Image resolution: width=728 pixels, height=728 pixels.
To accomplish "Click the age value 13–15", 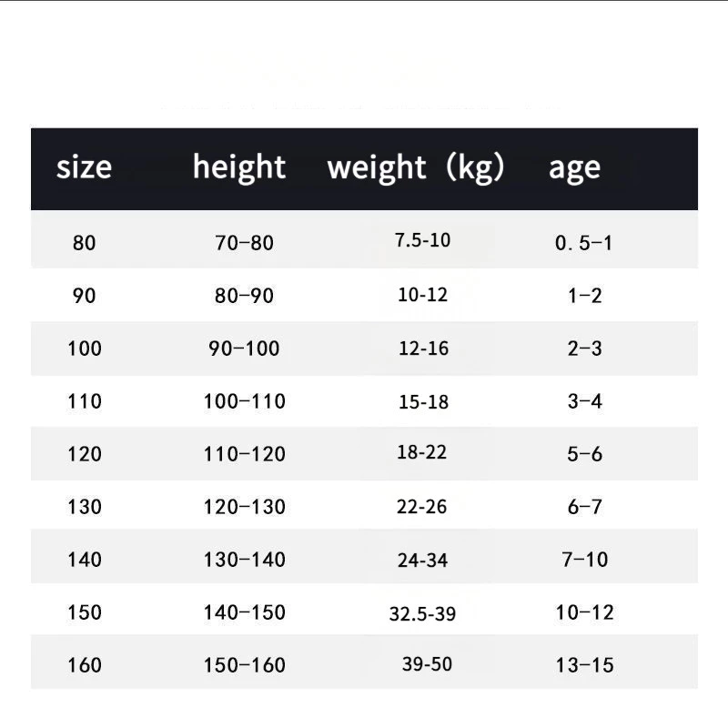I will tap(584, 665).
